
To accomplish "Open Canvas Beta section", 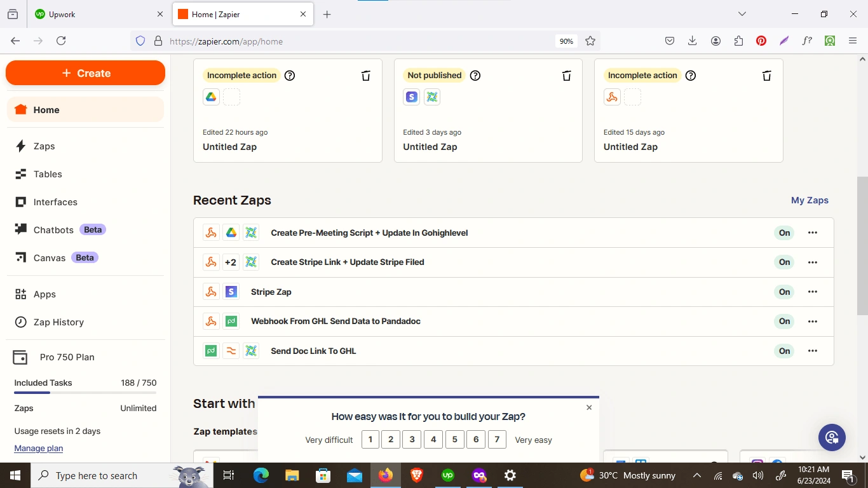I will pyautogui.click(x=85, y=257).
